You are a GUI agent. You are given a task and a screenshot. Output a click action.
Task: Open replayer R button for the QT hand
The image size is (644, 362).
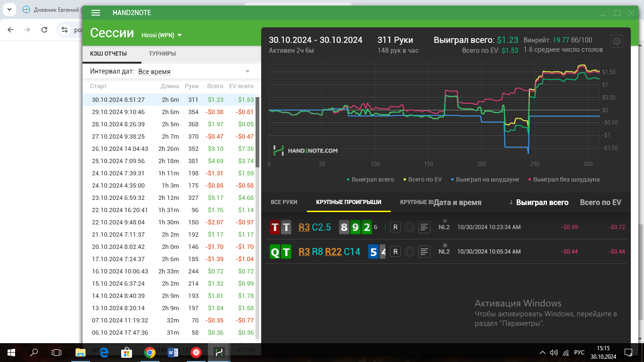[x=395, y=252]
